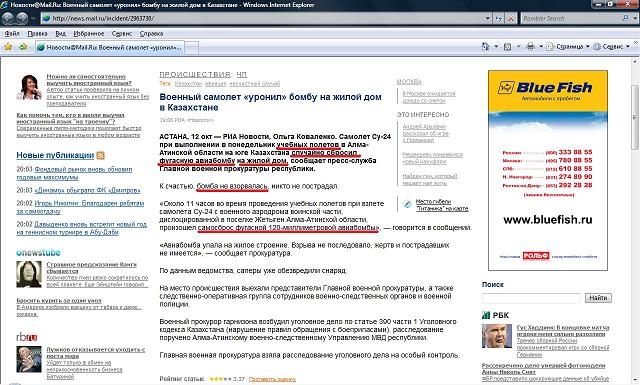Image resolution: width=640 pixels, height=385 pixels.
Task: Click the Forward navigation arrow button
Action: [22, 18]
